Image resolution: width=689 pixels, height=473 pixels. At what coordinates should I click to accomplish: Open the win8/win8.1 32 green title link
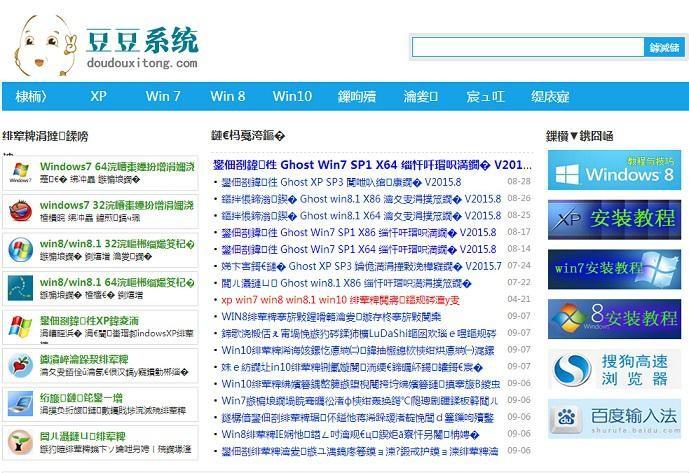[117, 244]
